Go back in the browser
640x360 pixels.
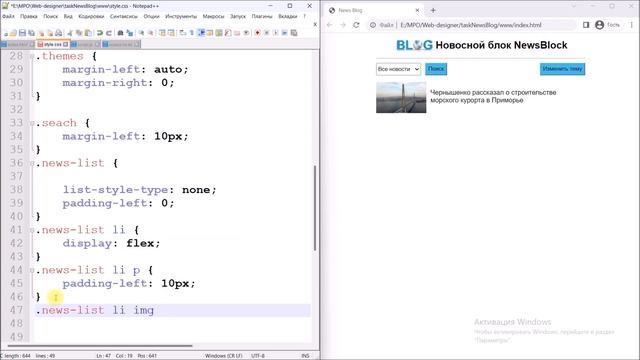329,25
